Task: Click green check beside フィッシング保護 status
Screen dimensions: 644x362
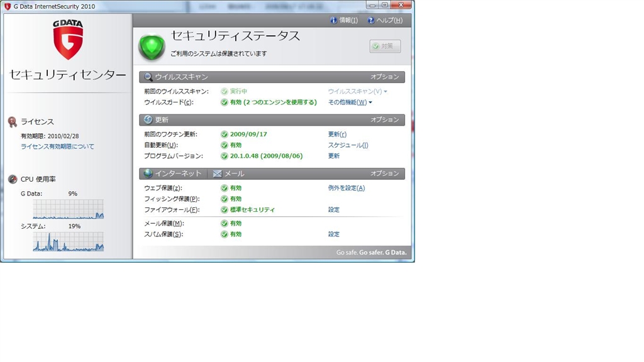Action: [225, 199]
